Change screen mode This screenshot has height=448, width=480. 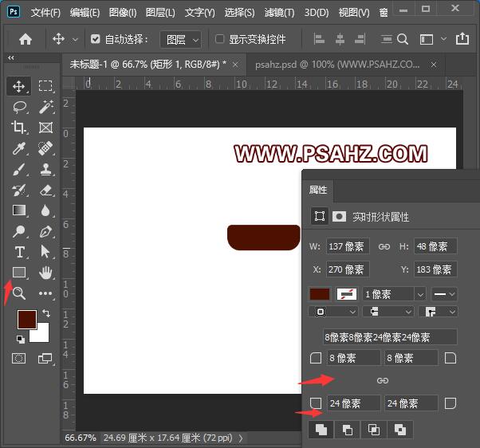pos(45,358)
